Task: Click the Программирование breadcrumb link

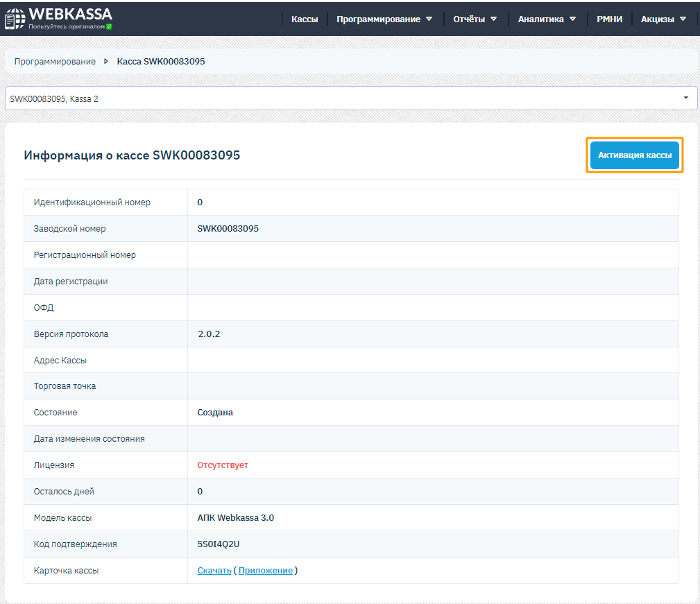Action: [55, 62]
